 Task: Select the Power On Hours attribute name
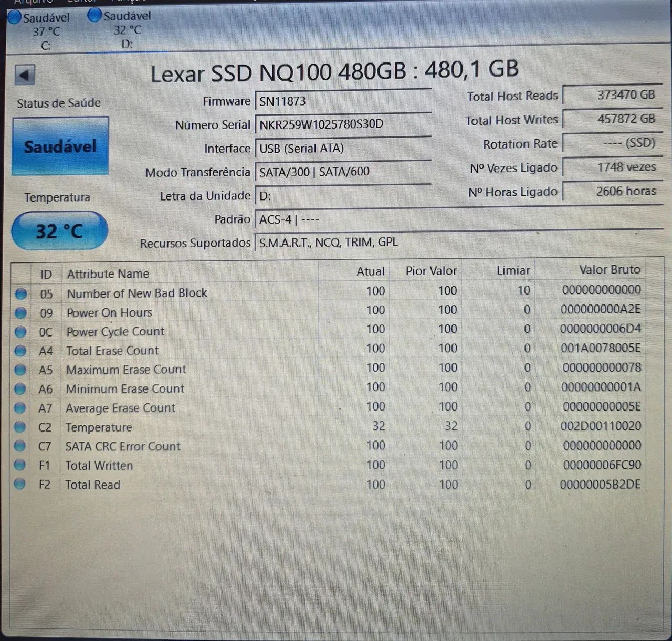[x=109, y=312]
